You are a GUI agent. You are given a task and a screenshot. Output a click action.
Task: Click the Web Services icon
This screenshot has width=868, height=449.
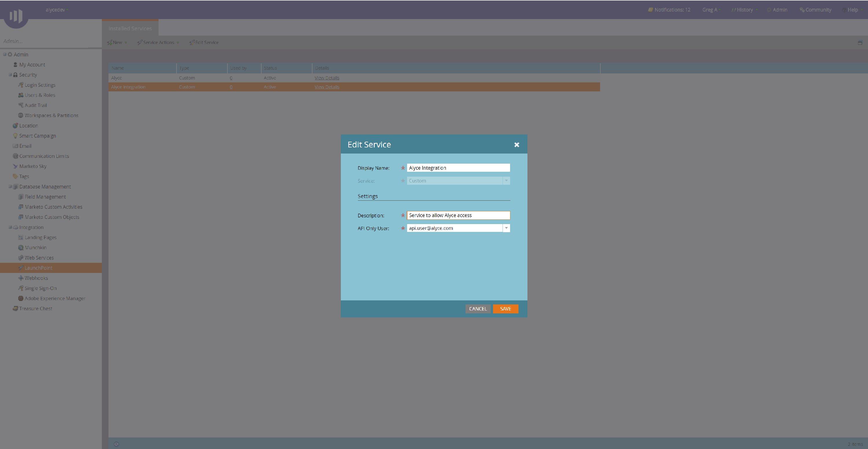click(x=21, y=258)
